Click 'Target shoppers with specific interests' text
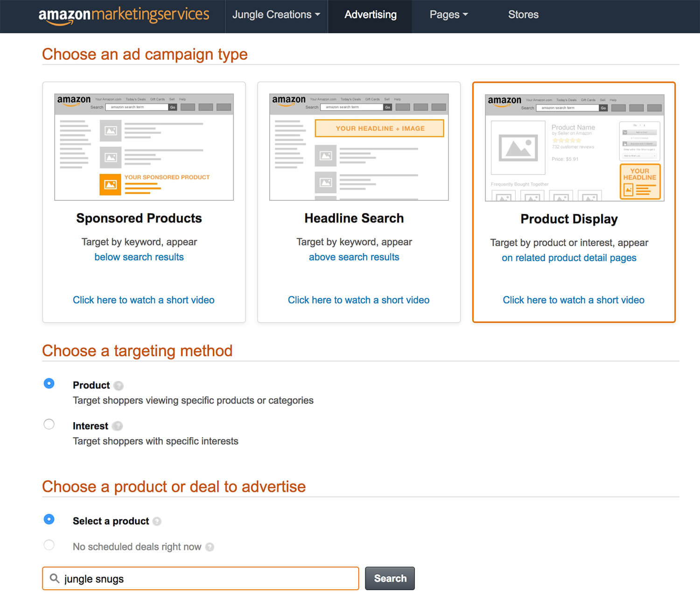700x615 pixels. pos(155,441)
